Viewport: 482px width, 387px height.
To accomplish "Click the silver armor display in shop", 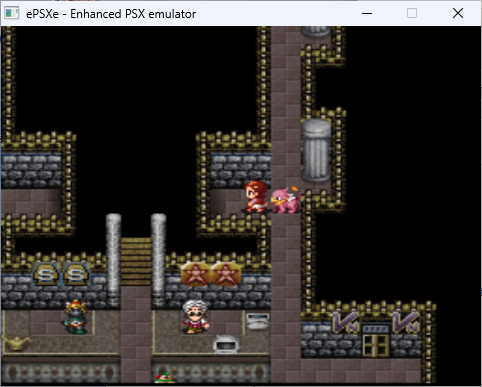I will pyautogui.click(x=257, y=321).
